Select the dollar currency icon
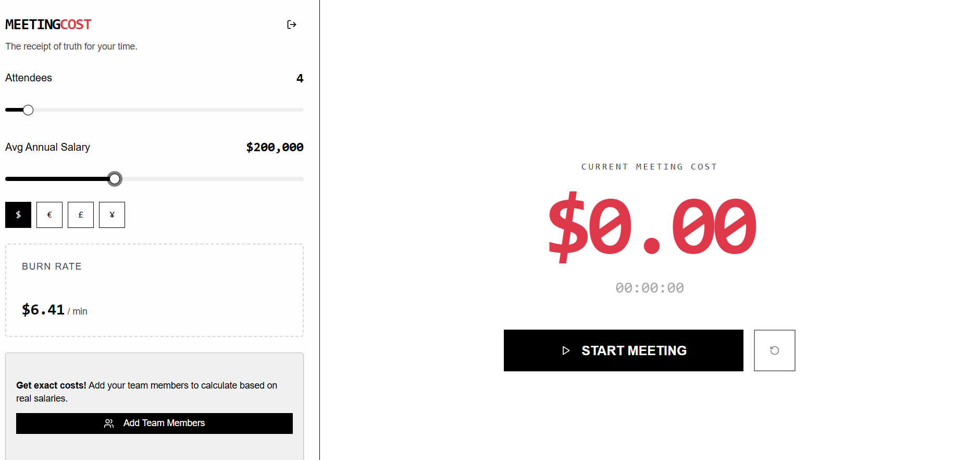Viewport: 980px width, 460px height. [18, 214]
